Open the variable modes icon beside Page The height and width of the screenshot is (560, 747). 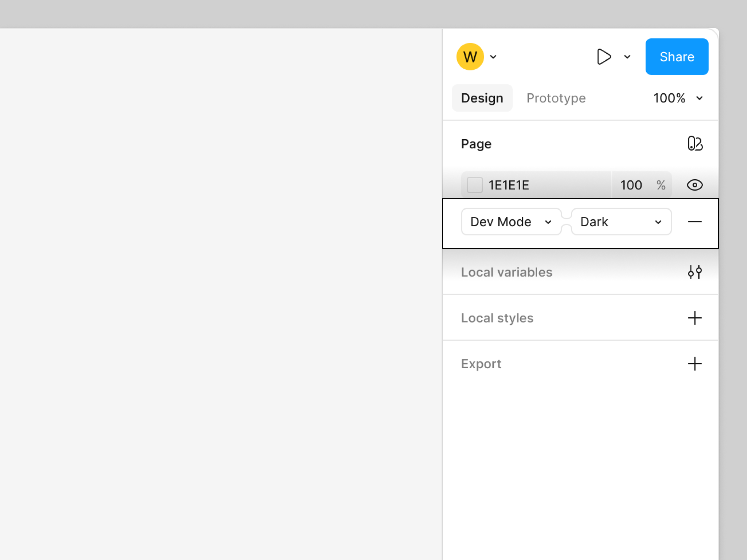(x=694, y=143)
